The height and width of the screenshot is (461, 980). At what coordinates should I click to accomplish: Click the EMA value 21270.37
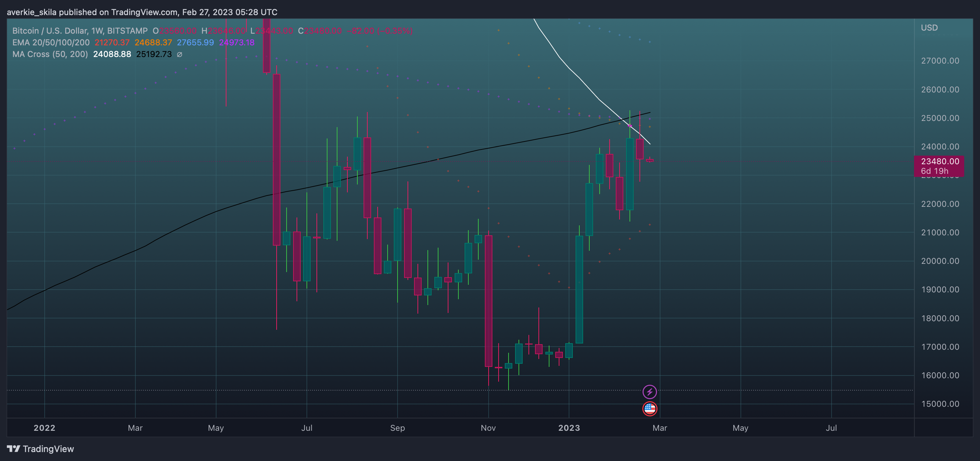112,43
